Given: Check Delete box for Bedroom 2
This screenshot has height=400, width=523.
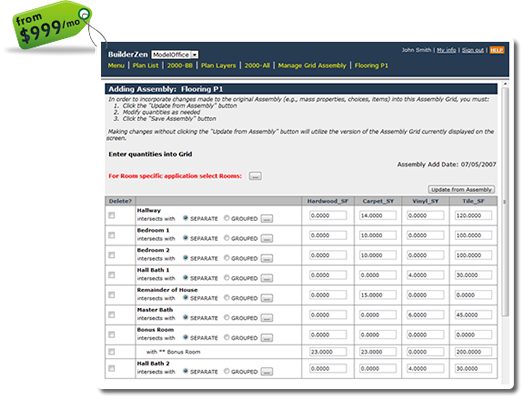Looking at the screenshot, I should pos(112,255).
